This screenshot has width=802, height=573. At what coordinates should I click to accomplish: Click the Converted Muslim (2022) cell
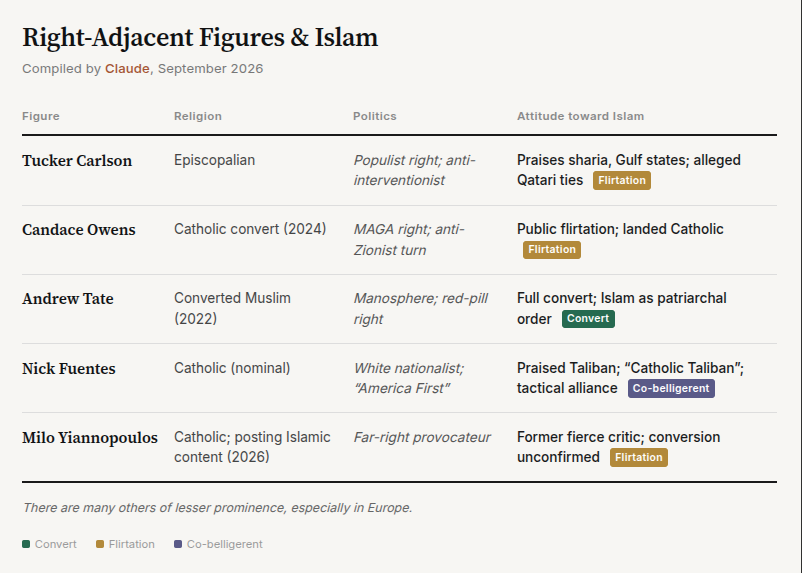point(232,308)
